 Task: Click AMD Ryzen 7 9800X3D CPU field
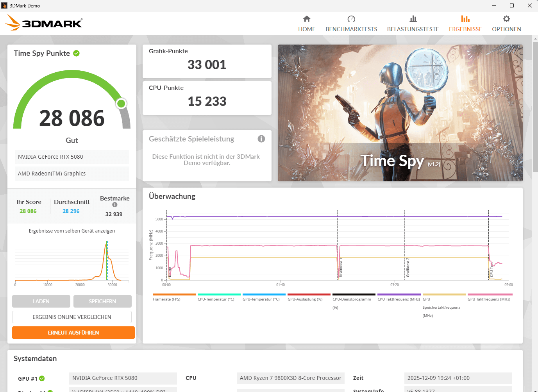click(291, 378)
